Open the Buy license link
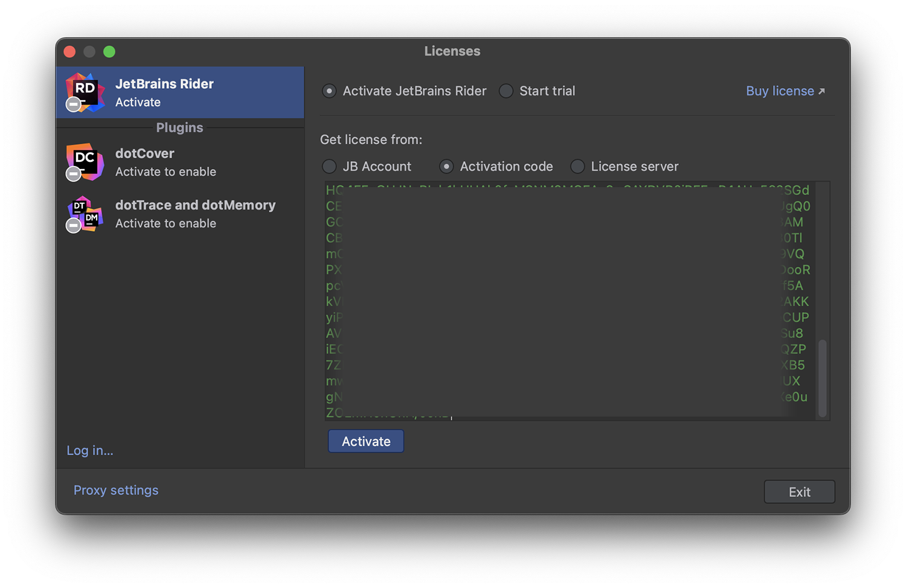This screenshot has height=588, width=906. click(x=785, y=91)
